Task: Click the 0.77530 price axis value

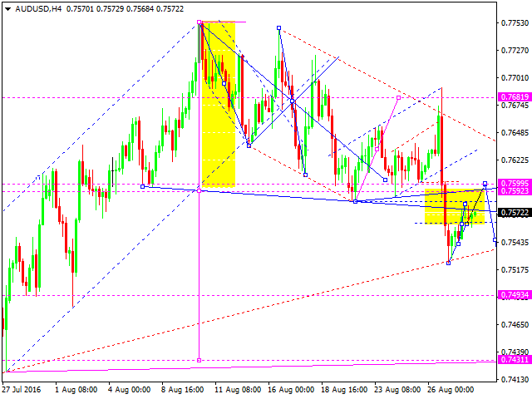Action: (515, 23)
